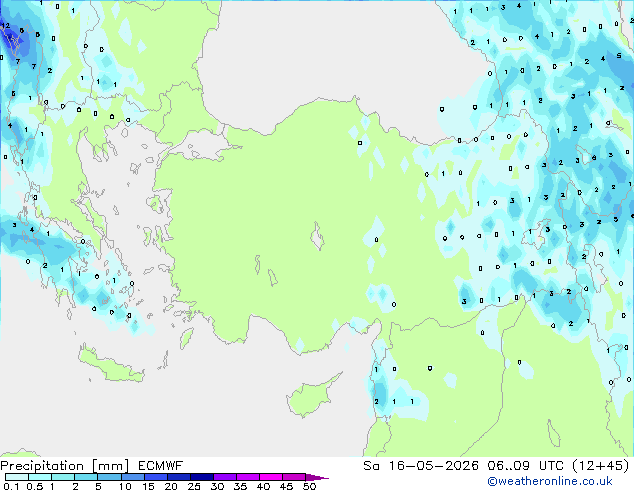This screenshot has width=634, height=490.
Task: Click the legend label '50'
Action: coord(309,486)
